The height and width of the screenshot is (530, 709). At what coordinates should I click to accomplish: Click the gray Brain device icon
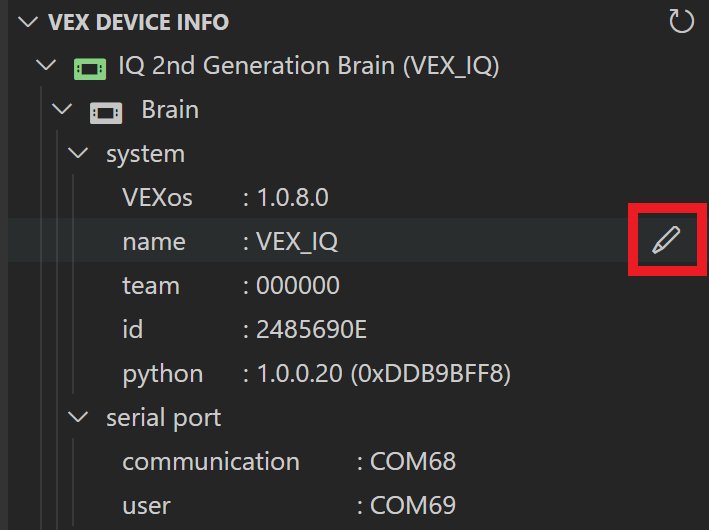(x=107, y=112)
